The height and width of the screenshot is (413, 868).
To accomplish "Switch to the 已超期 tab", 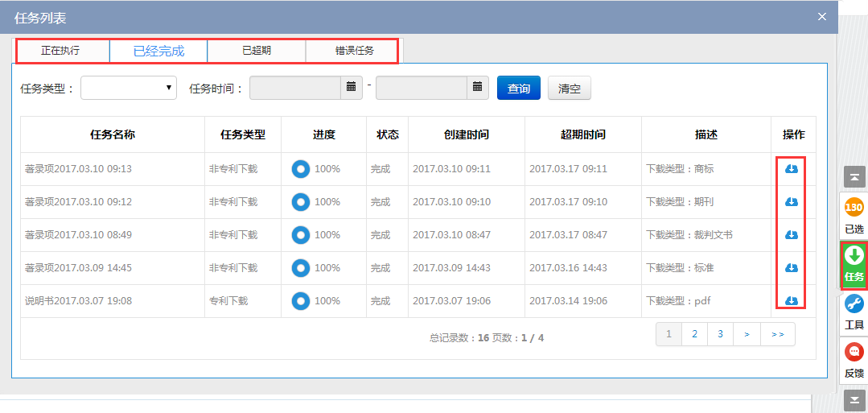I will (x=257, y=51).
